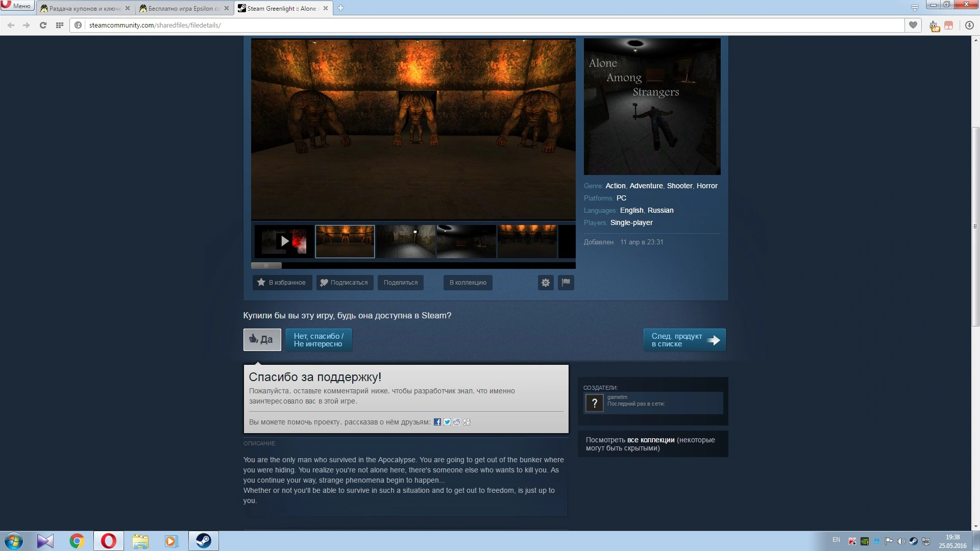This screenshot has height=551, width=980.
Task: Toggle the flame extension marked off
Action: click(934, 26)
